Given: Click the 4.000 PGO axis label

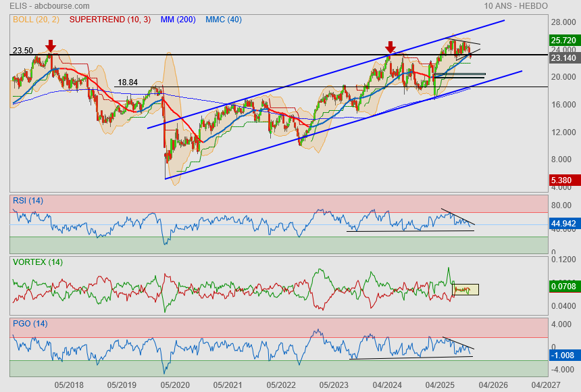Looking at the screenshot, I should tap(561, 324).
